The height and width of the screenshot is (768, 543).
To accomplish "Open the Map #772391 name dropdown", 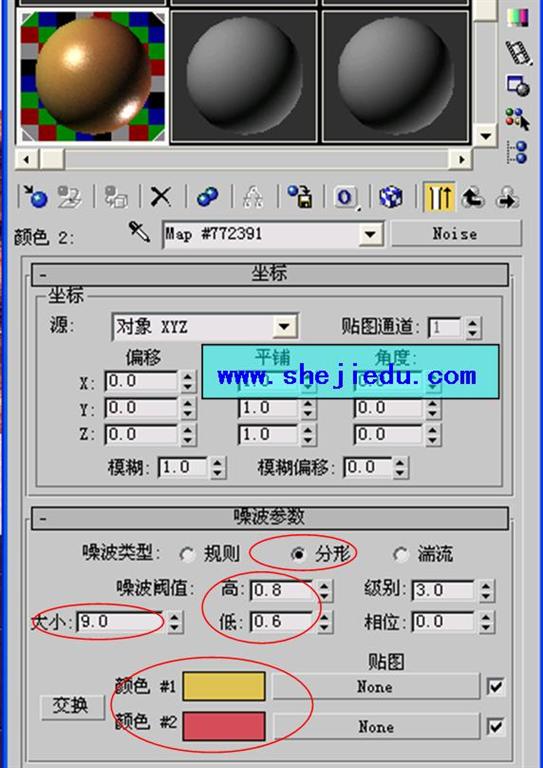I will [x=370, y=234].
